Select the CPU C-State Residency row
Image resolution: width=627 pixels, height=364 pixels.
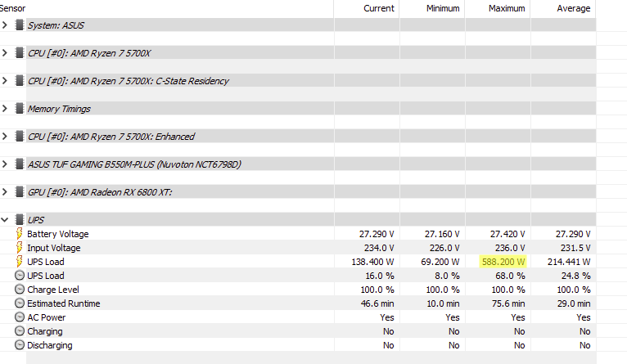pyautogui.click(x=298, y=81)
